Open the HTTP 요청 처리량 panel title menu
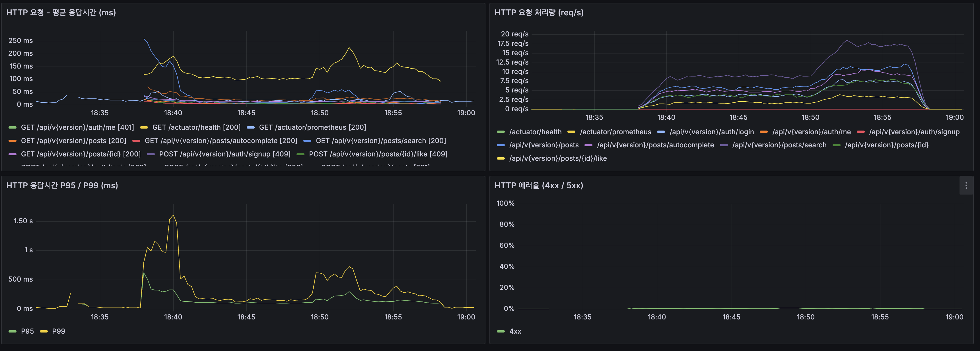This screenshot has height=351, width=980. (538, 13)
